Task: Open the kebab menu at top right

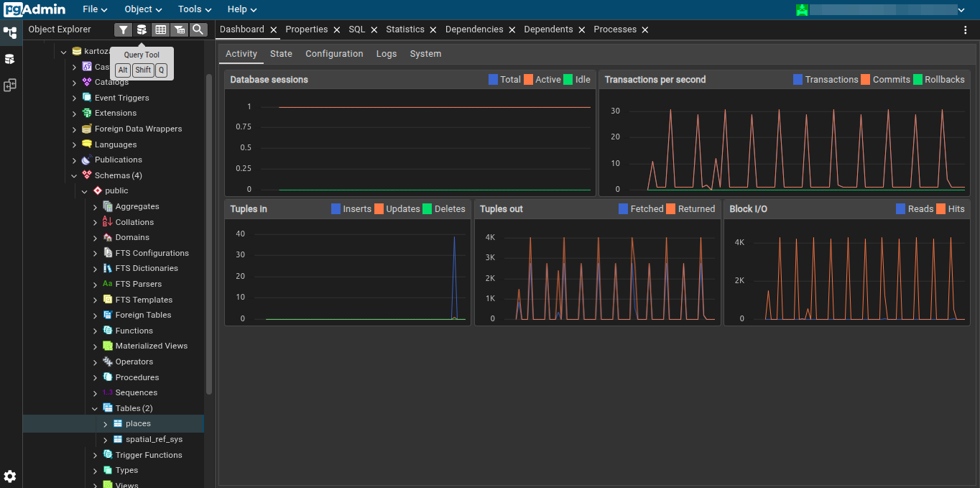Action: (965, 29)
